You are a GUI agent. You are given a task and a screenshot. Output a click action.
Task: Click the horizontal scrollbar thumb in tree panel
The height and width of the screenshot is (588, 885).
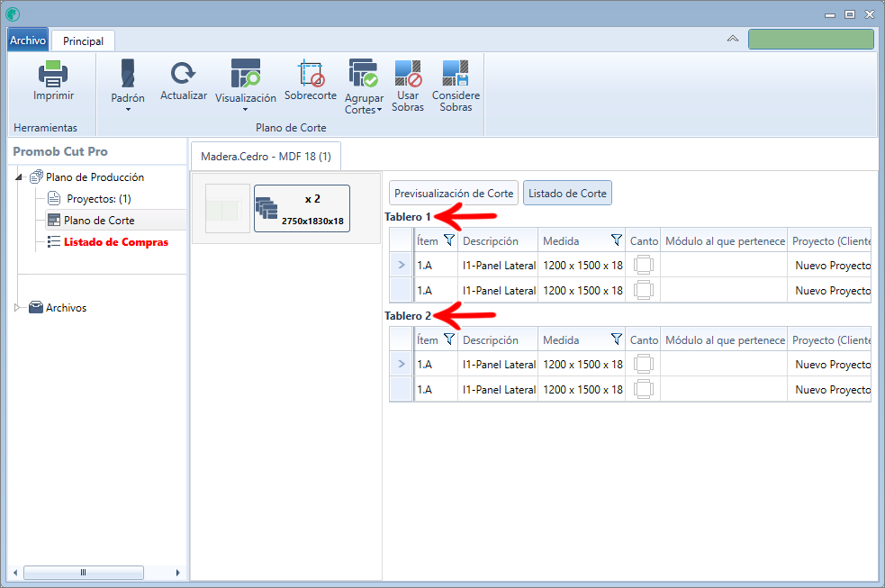(84, 572)
